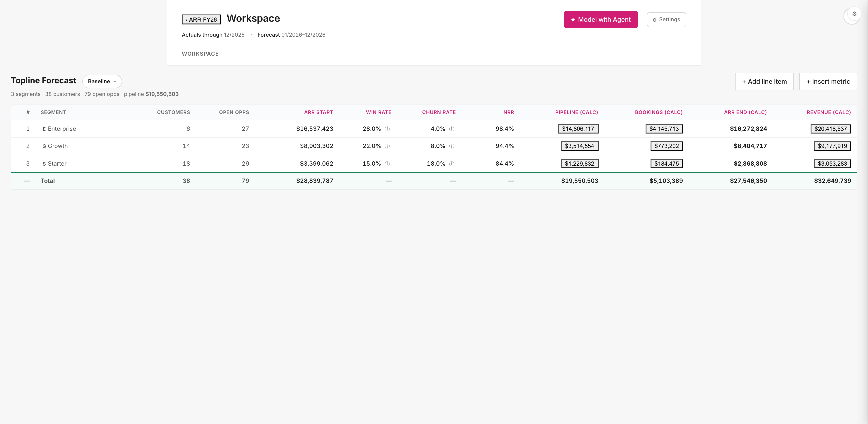Click Enterprise ARR start $16,537,423

315,129
